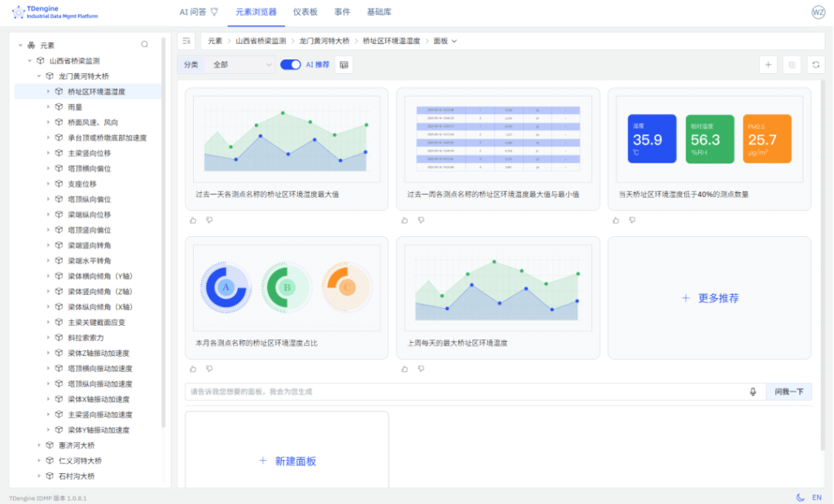
Task: Click the tree panel vertical scrollbar
Action: pyautogui.click(x=163, y=232)
